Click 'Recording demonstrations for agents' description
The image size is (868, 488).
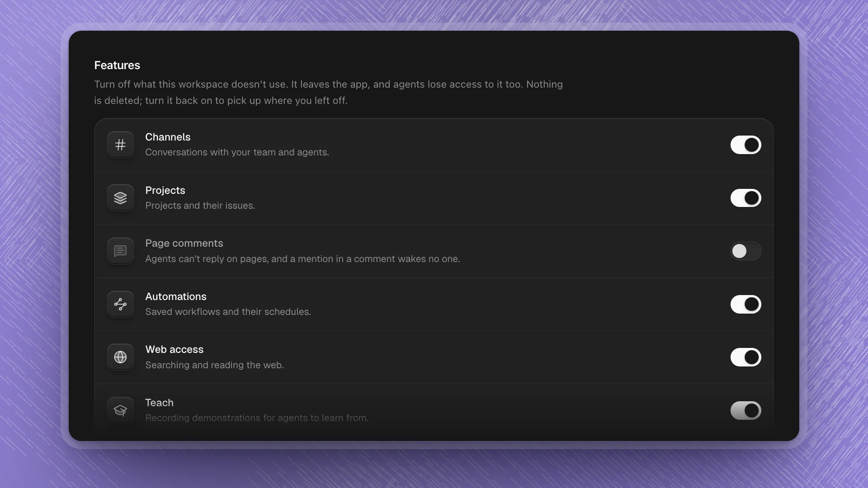(x=257, y=418)
